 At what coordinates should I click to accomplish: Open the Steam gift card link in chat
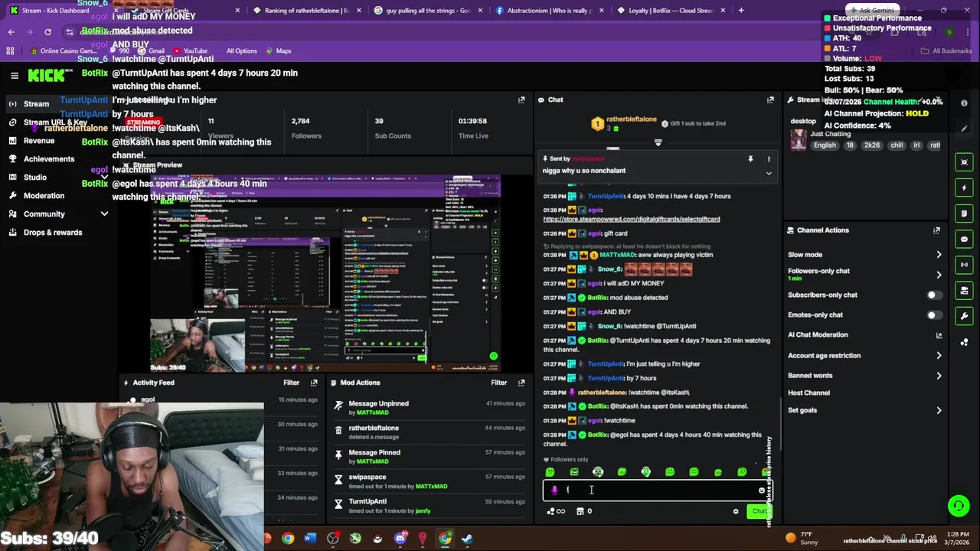click(632, 220)
